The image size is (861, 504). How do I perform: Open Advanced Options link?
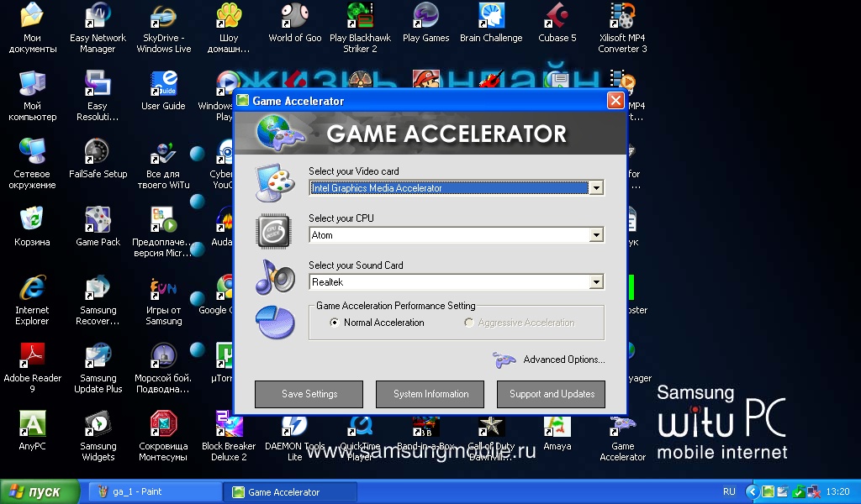(x=564, y=360)
